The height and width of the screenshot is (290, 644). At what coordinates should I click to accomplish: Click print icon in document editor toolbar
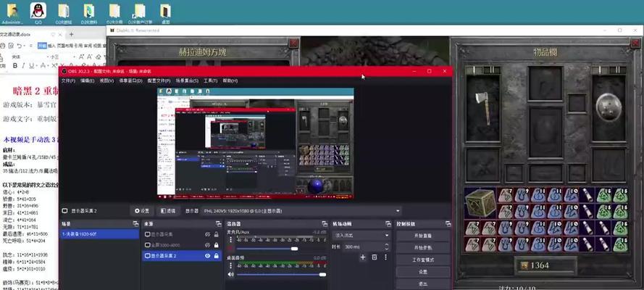[2, 46]
